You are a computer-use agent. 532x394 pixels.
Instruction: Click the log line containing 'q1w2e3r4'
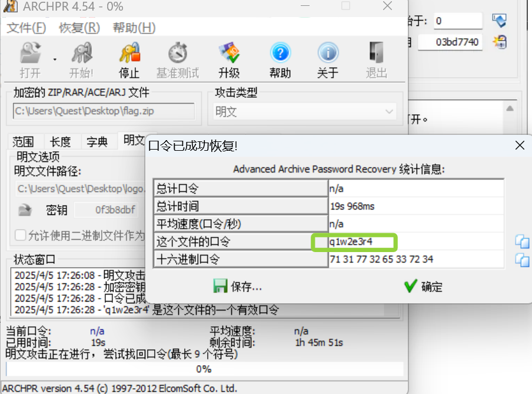tap(147, 309)
